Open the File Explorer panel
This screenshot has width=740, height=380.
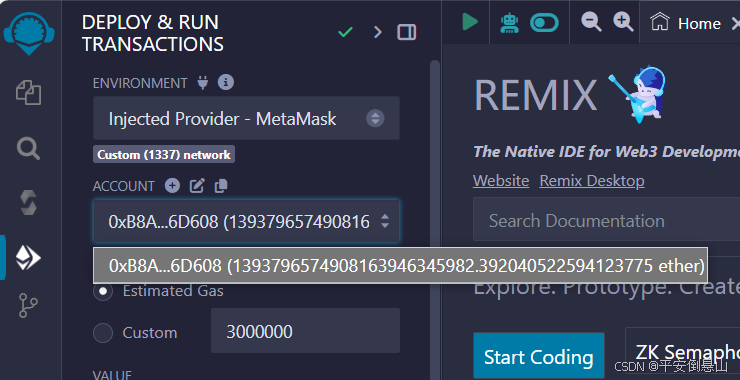pyautogui.click(x=29, y=92)
